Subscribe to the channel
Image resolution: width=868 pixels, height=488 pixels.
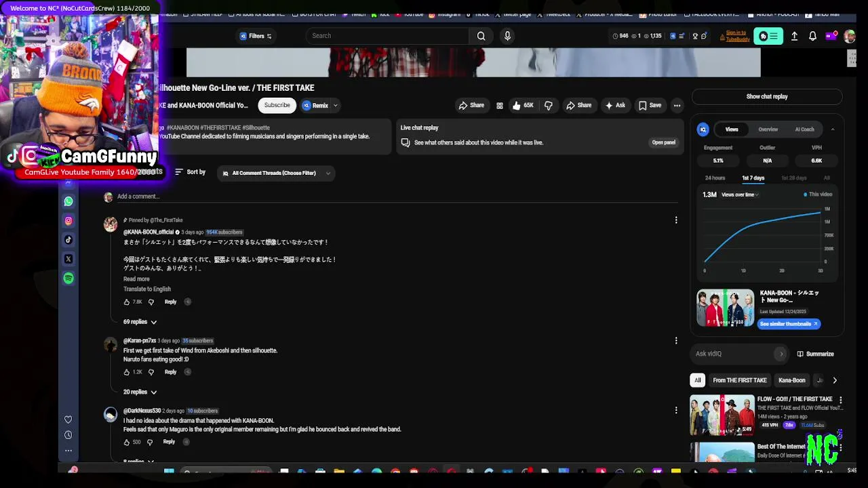pyautogui.click(x=277, y=105)
